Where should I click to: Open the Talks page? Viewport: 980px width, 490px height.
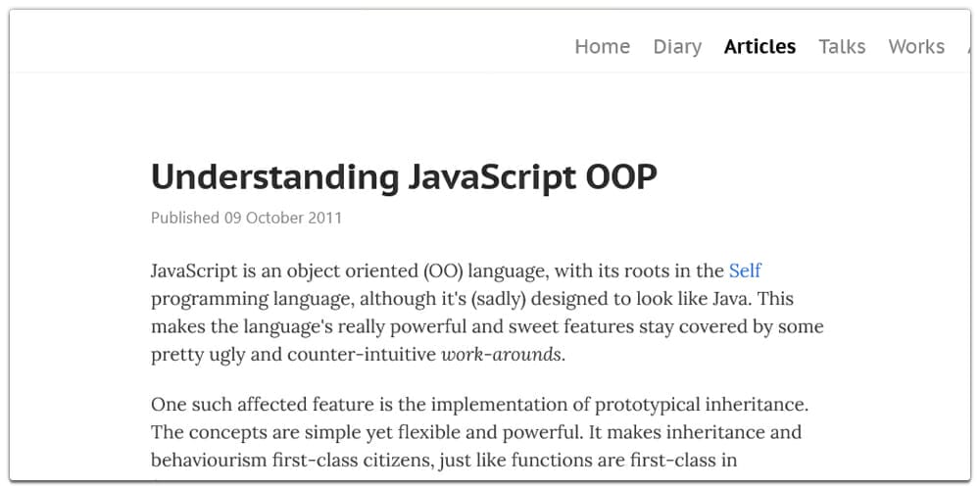click(842, 47)
